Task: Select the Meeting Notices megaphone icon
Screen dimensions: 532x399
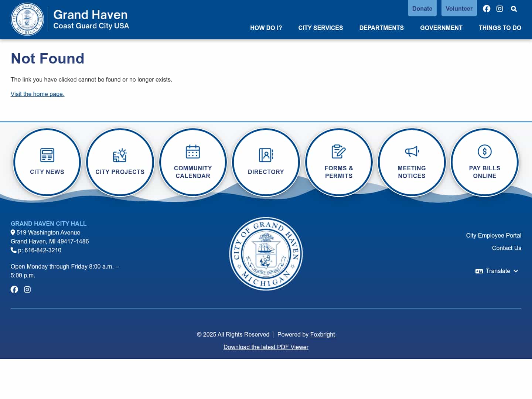Action: 411,151
